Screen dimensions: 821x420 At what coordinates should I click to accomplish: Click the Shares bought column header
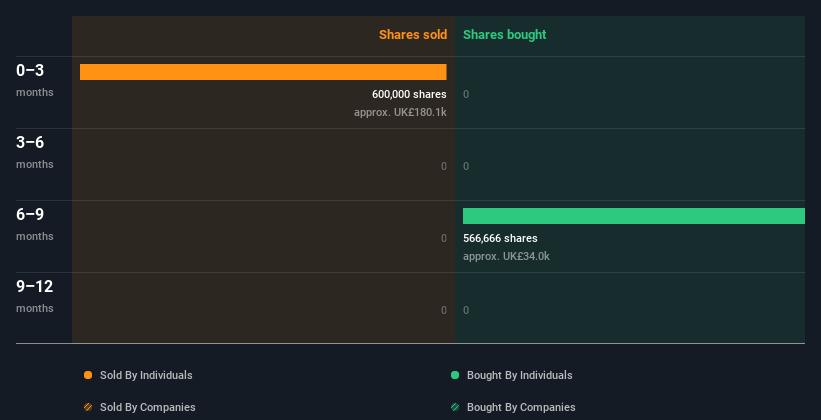[x=505, y=35]
